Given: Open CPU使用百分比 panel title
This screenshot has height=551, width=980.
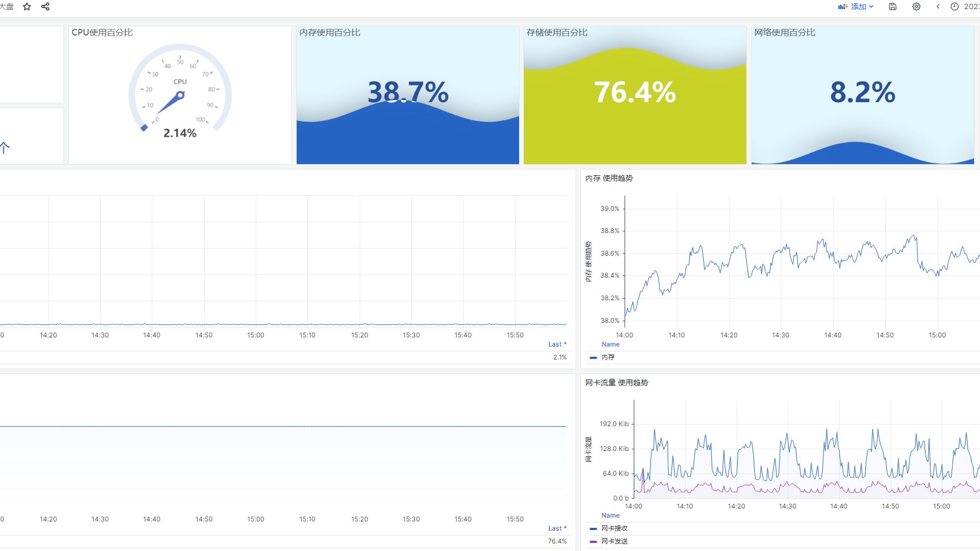Looking at the screenshot, I should pos(102,32).
